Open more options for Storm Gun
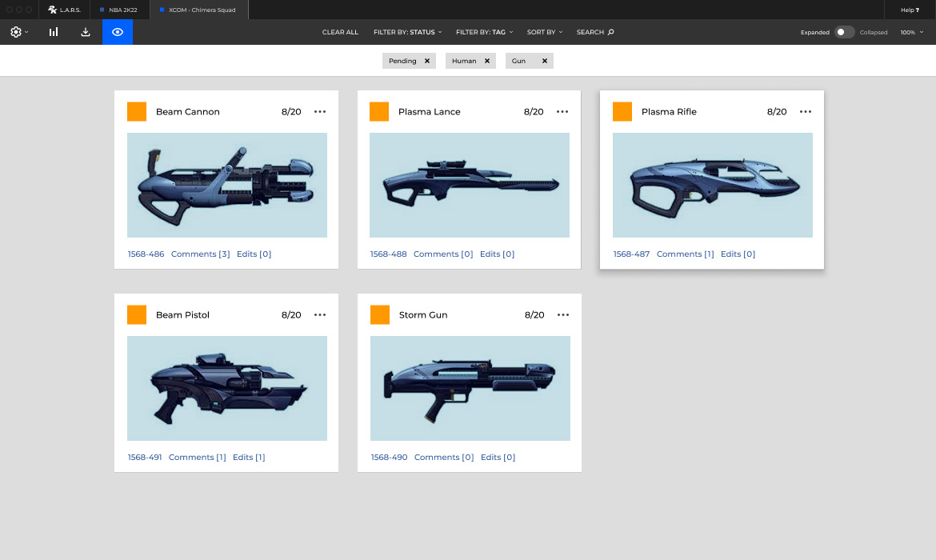 [x=563, y=314]
